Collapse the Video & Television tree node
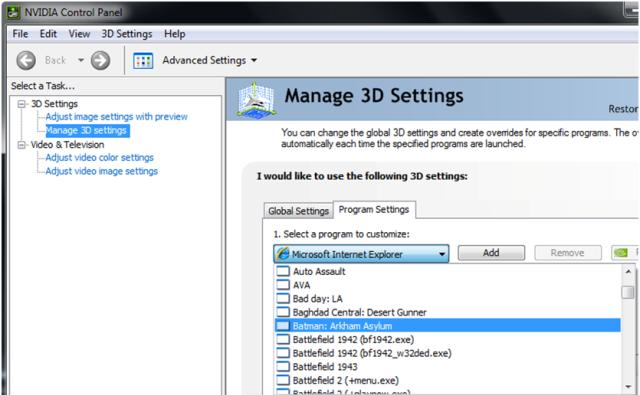Screen dimensions: 640x395 click(21, 144)
